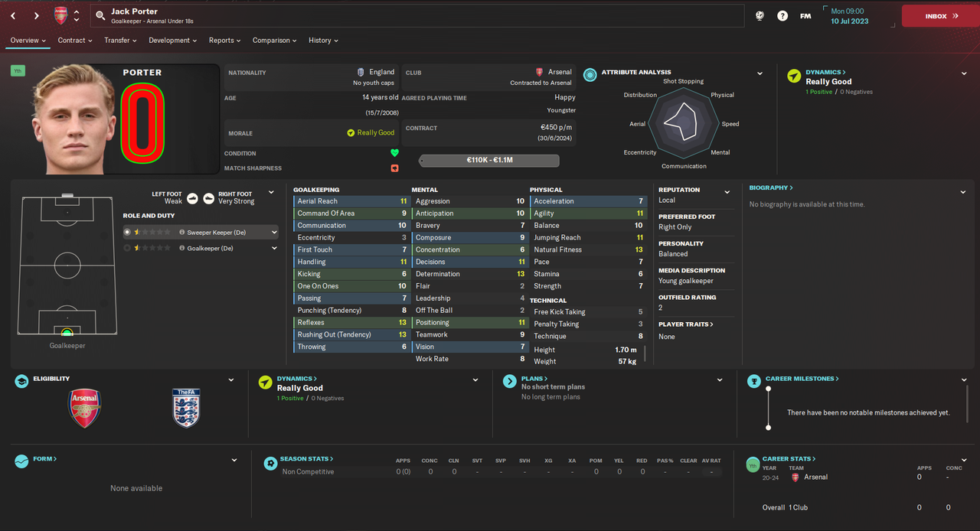The image size is (980, 531).
Task: Click the match sharpness red icon
Action: (x=394, y=168)
